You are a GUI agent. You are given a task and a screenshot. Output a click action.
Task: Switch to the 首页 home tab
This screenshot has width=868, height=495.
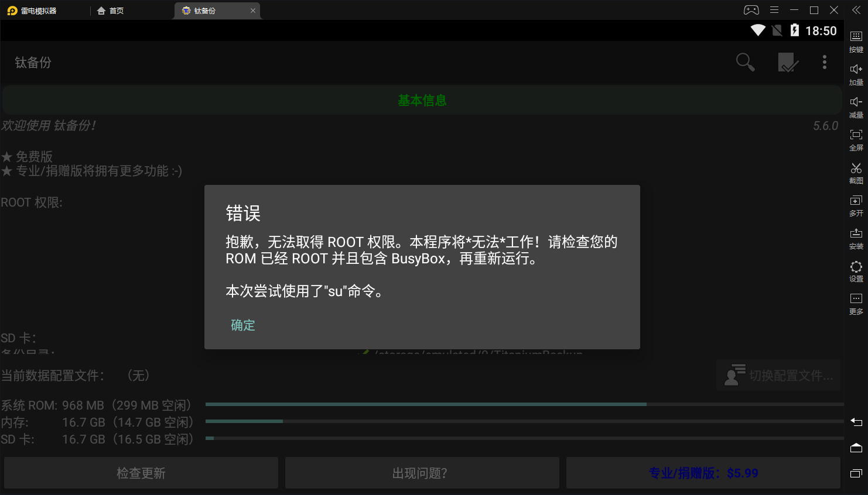click(110, 10)
